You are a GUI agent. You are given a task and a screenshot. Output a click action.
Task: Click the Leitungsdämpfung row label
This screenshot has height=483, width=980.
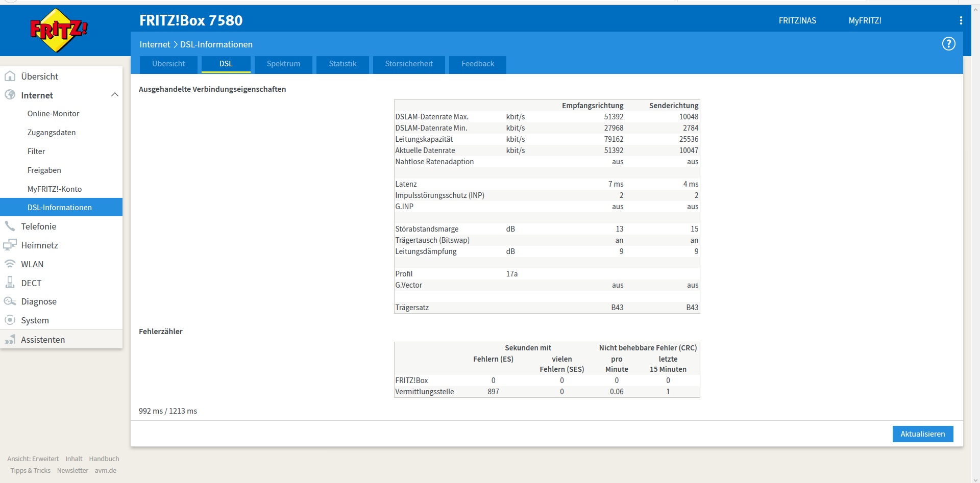coord(426,251)
